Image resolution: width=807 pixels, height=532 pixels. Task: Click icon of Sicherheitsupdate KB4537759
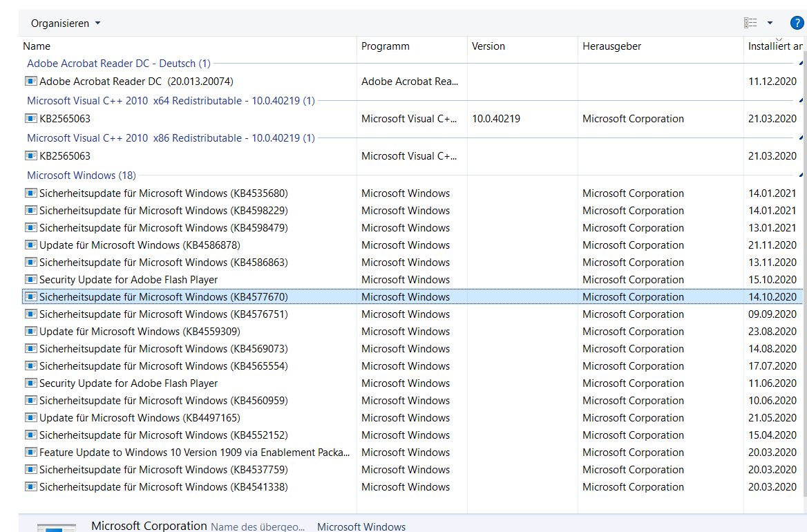tap(31, 470)
